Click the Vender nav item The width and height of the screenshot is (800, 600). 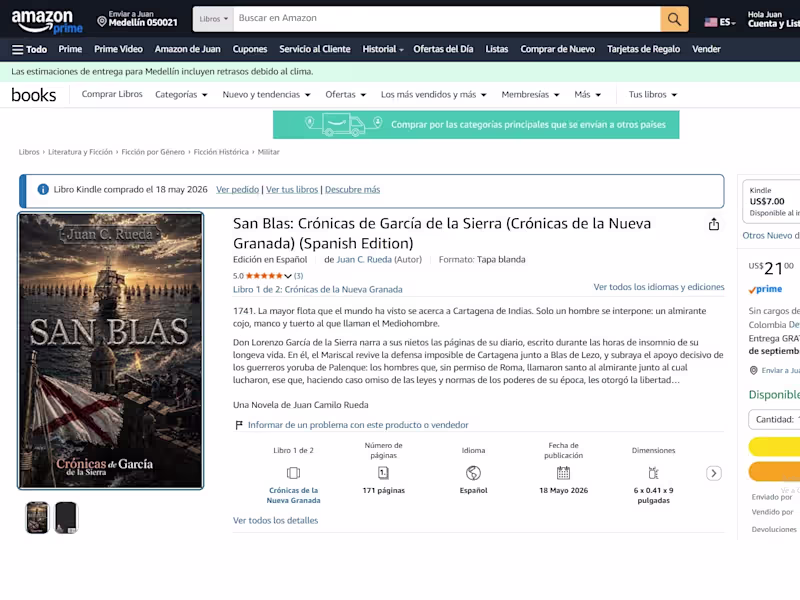pyautogui.click(x=706, y=49)
